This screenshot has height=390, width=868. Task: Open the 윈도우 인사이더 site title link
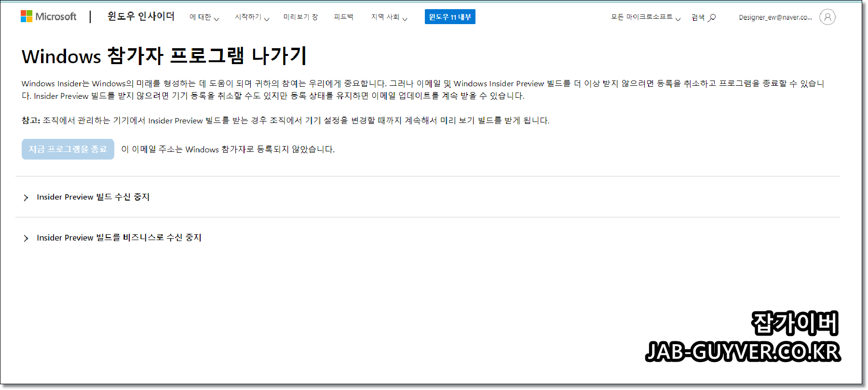click(x=141, y=17)
